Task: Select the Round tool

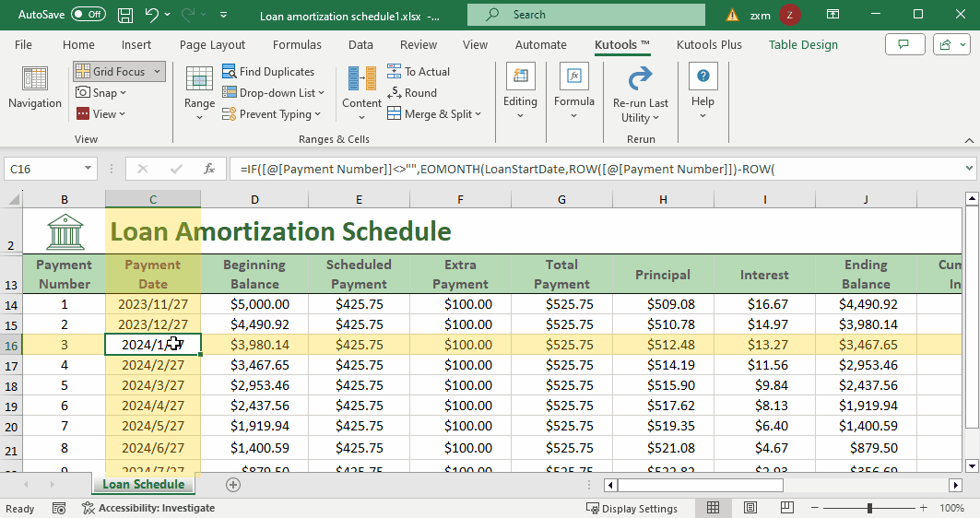Action: point(412,93)
